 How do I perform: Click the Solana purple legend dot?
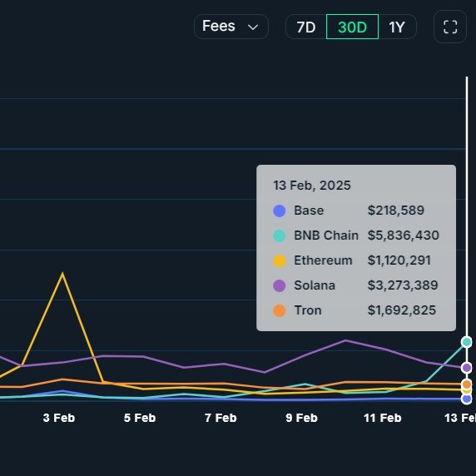tap(280, 285)
